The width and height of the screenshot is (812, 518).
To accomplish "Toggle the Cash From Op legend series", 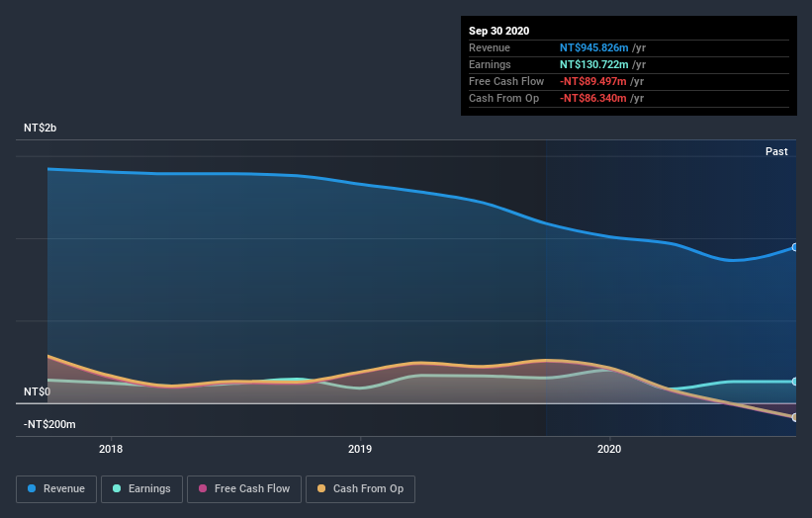I will 360,489.
